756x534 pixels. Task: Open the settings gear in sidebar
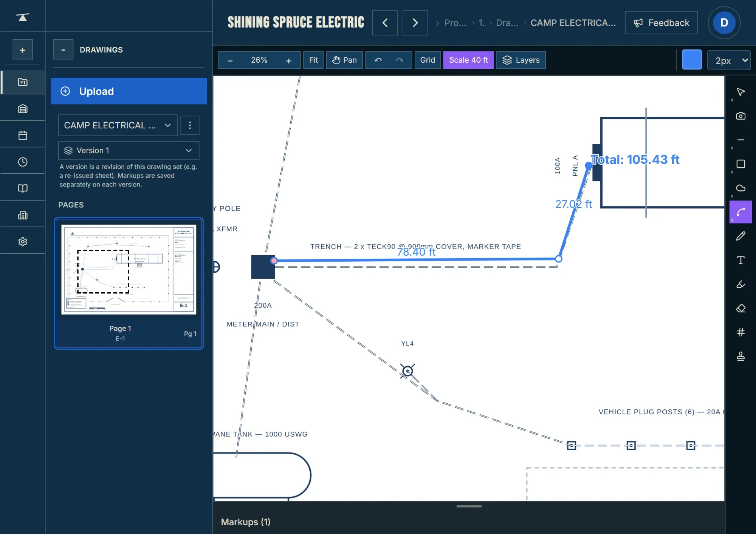click(23, 242)
